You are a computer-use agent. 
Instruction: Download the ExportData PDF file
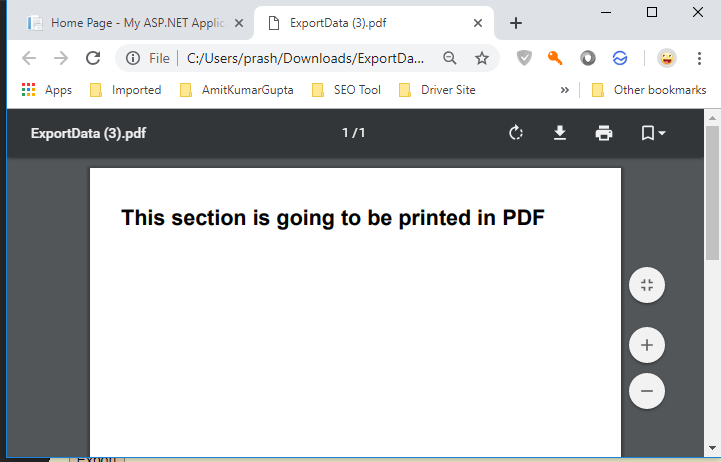pyautogui.click(x=560, y=133)
